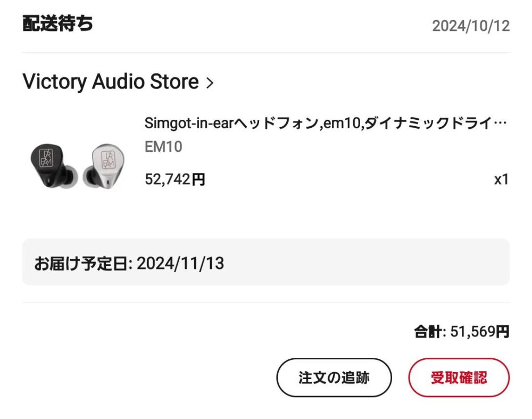Tap the 2024/10/12 order date
Viewport: 532px width, 419px height.
click(x=471, y=26)
